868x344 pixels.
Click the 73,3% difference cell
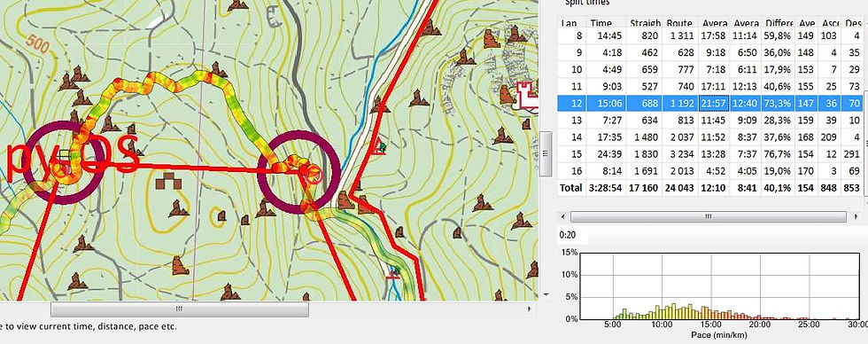pos(778,103)
